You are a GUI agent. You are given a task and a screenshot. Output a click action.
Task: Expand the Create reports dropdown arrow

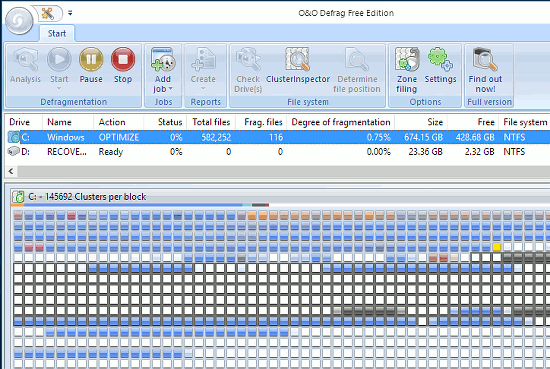point(203,88)
